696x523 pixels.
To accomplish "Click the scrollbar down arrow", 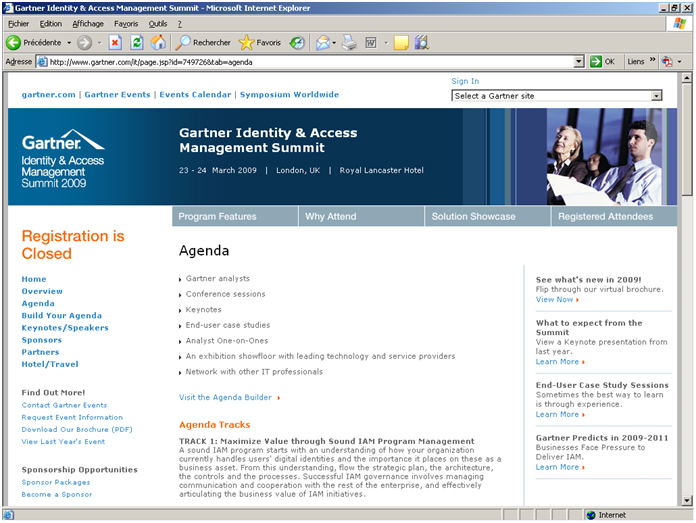I will (x=687, y=501).
